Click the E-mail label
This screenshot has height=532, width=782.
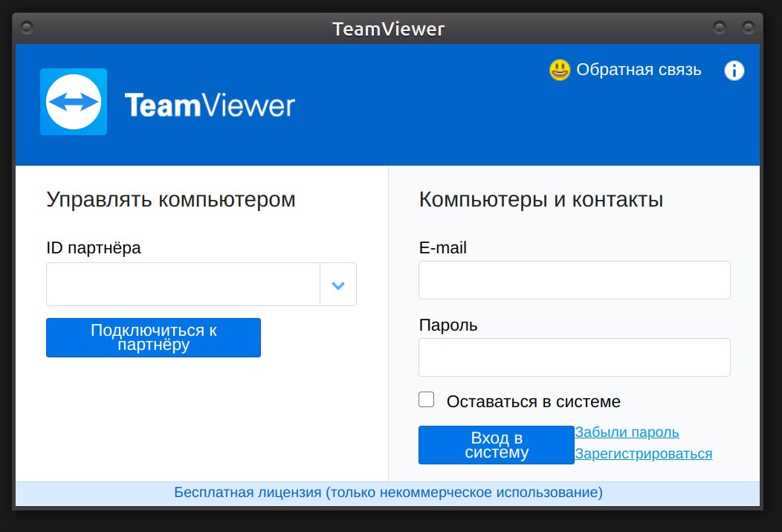pyautogui.click(x=443, y=248)
